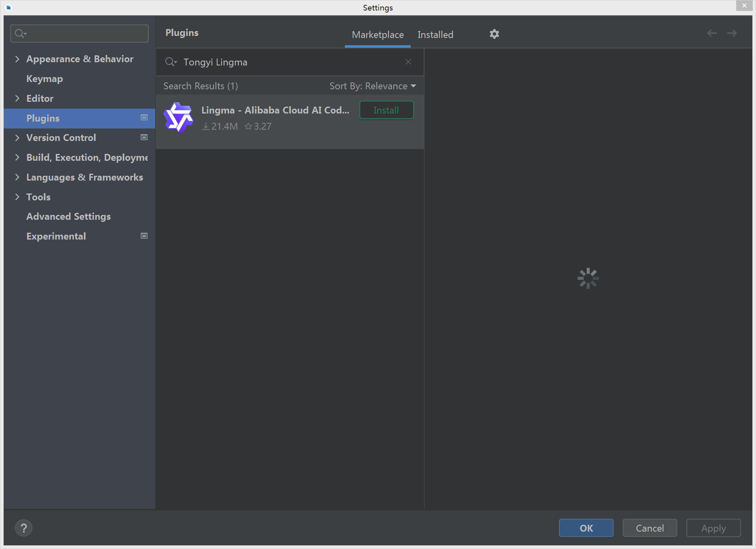
Task: Install the Lingma plugin
Action: (386, 110)
